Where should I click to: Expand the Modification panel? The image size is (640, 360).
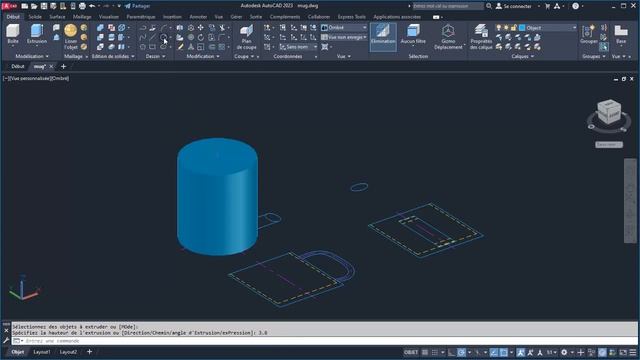point(203,56)
